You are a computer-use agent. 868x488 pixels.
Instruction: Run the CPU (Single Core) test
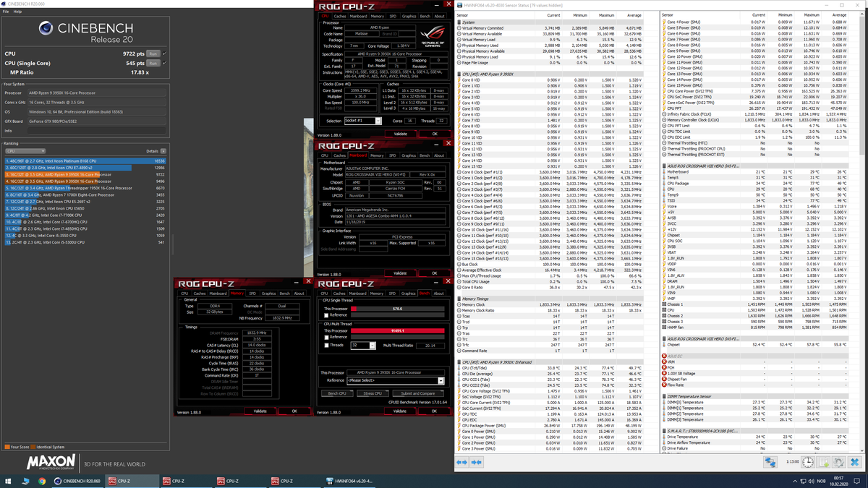(x=153, y=63)
